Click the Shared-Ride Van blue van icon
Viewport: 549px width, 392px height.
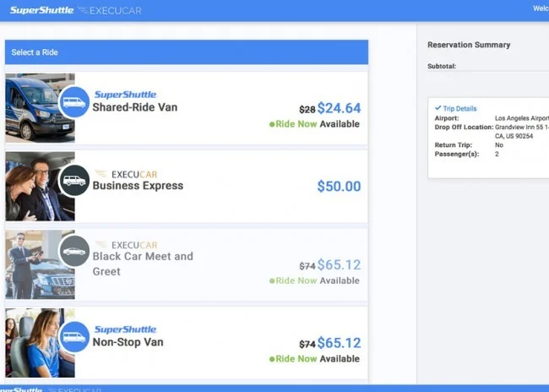(74, 102)
